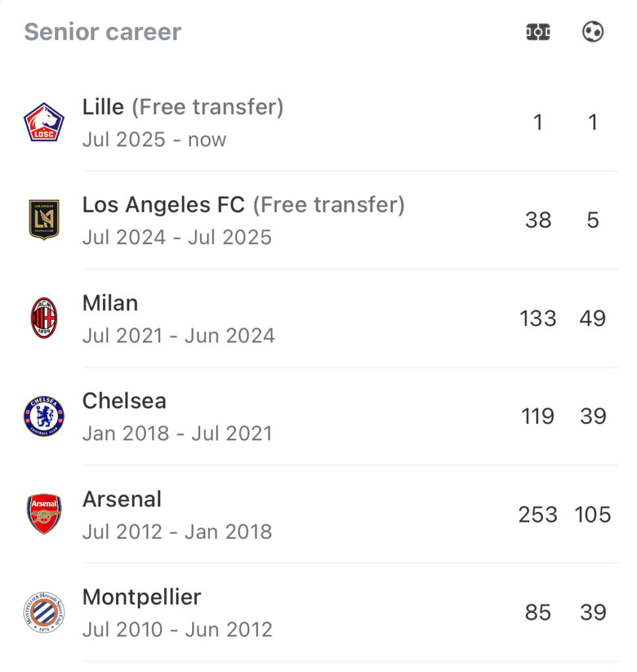Viewport: 637px width, 672px height.
Task: Select the Arsenal club name
Action: pyautogui.click(x=122, y=499)
